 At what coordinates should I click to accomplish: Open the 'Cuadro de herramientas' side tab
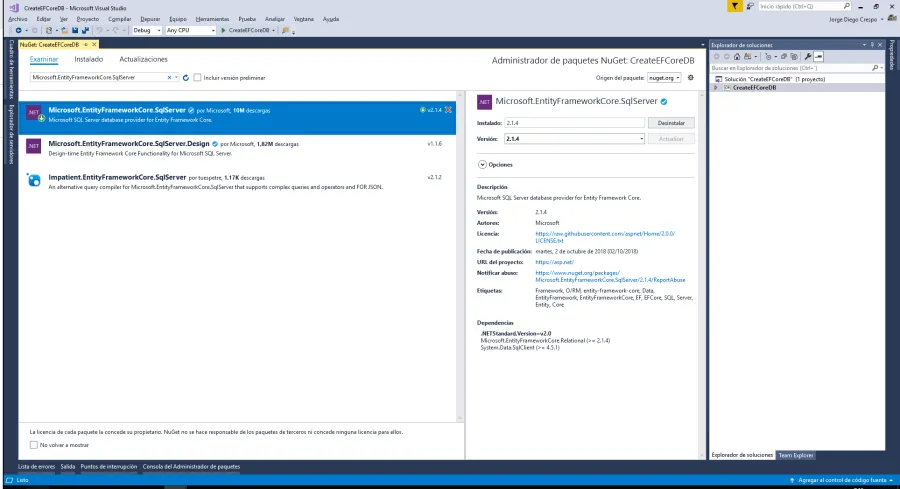tap(10, 69)
